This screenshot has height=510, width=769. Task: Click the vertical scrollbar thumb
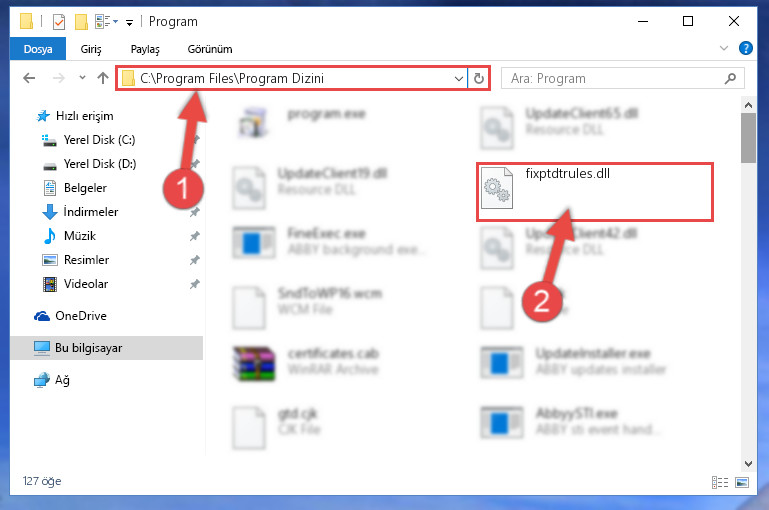tap(748, 138)
